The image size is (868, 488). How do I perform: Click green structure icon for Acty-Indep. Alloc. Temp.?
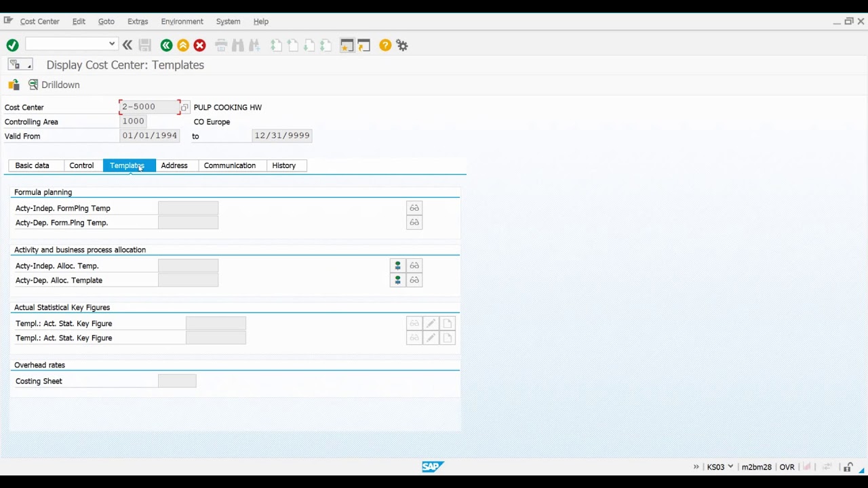tap(398, 266)
